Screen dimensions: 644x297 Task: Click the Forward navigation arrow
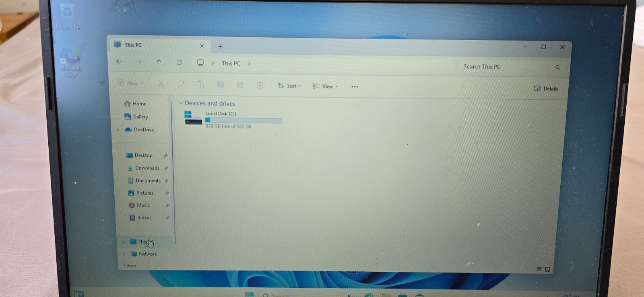pos(139,61)
